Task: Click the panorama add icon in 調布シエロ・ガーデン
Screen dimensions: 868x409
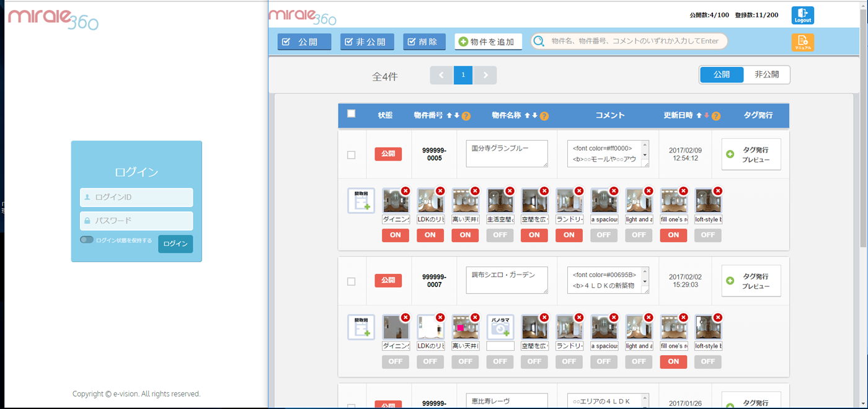Action: pos(500,327)
